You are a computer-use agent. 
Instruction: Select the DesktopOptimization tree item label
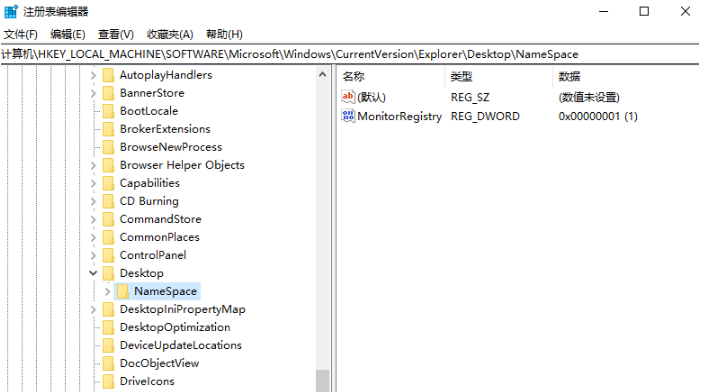click(175, 327)
